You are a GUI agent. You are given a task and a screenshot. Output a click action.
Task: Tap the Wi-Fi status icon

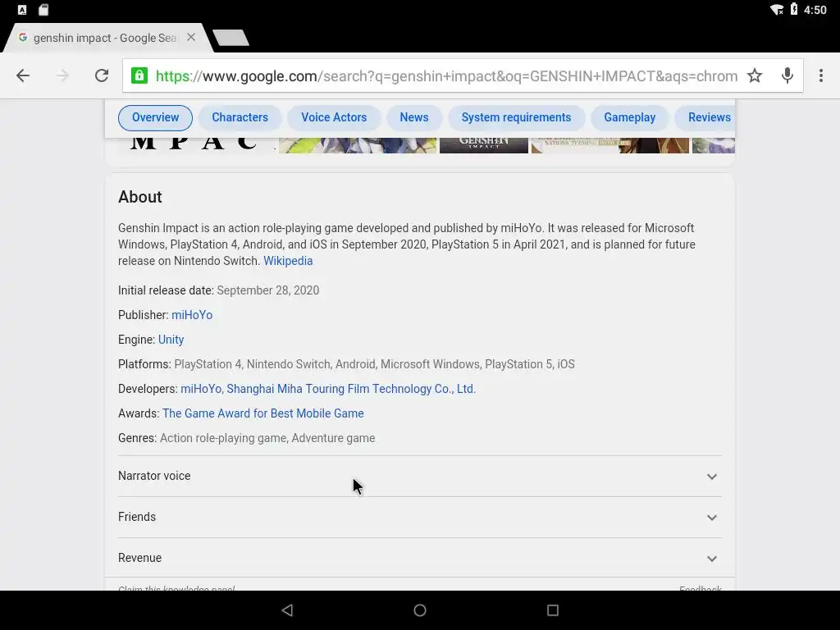point(777,10)
